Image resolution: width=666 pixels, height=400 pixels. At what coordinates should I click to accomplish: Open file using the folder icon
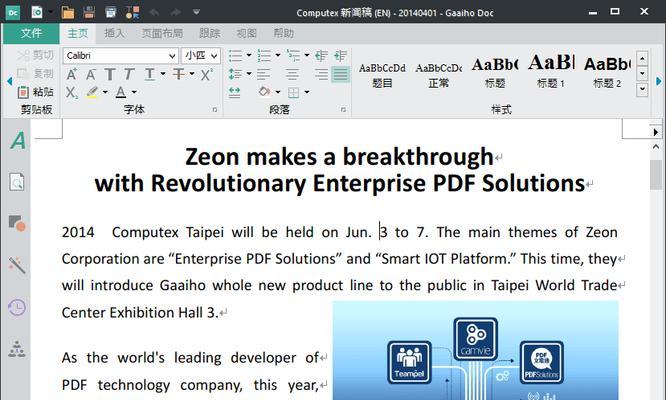click(68, 12)
